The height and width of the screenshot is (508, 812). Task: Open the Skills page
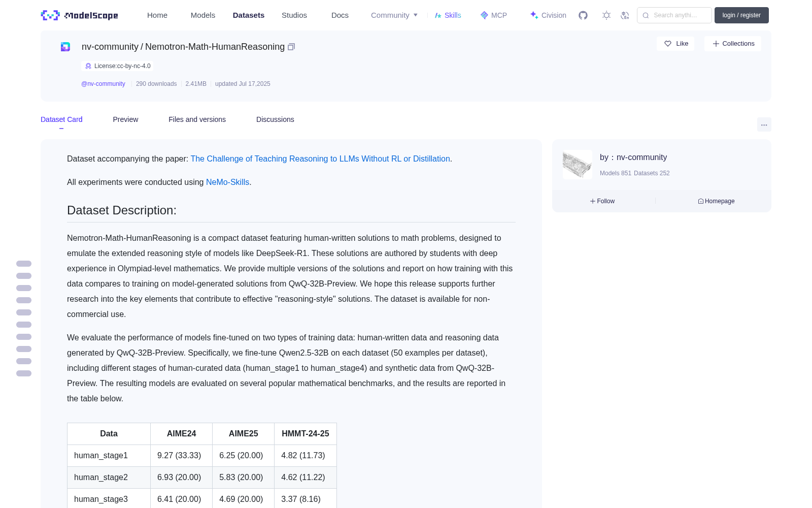pyautogui.click(x=448, y=15)
